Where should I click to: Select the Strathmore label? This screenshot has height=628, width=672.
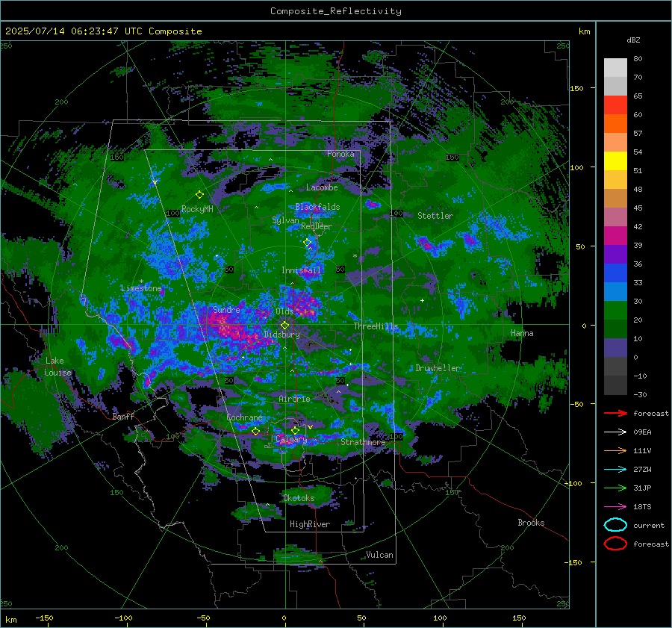pyautogui.click(x=363, y=442)
